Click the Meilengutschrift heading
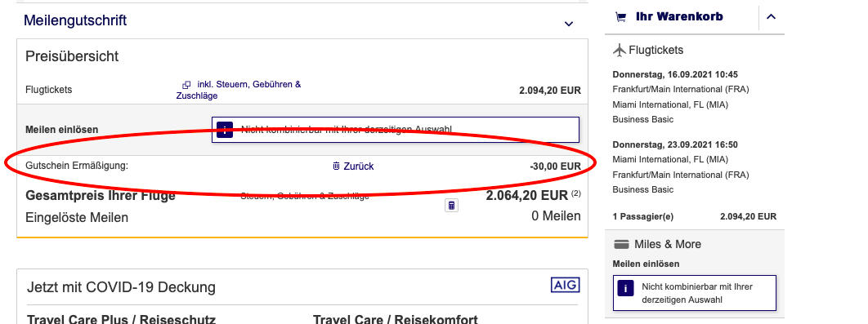 pyautogui.click(x=75, y=20)
